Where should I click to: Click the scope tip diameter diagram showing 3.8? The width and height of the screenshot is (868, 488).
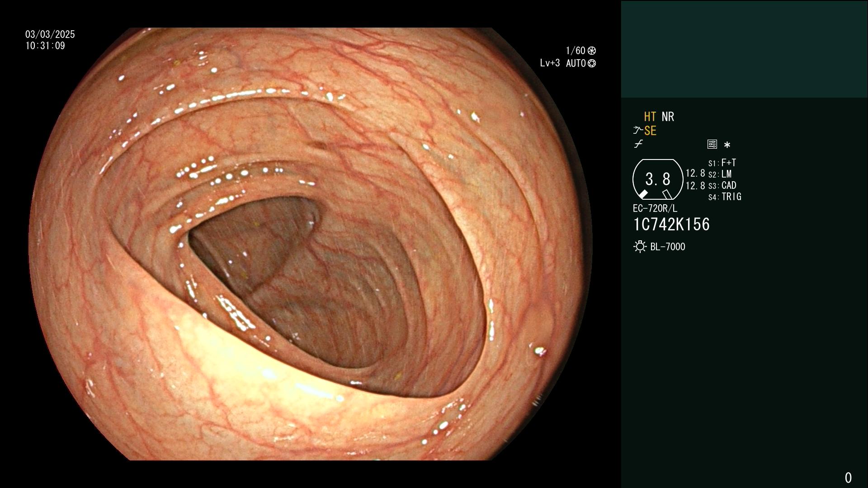coord(658,179)
